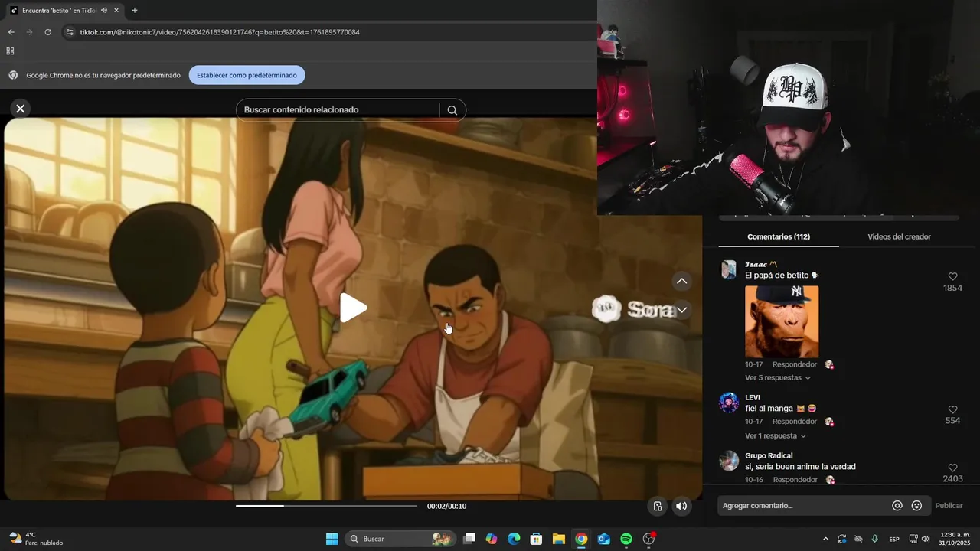Click the LEVI username
Screen dimensions: 980x551
753,397
